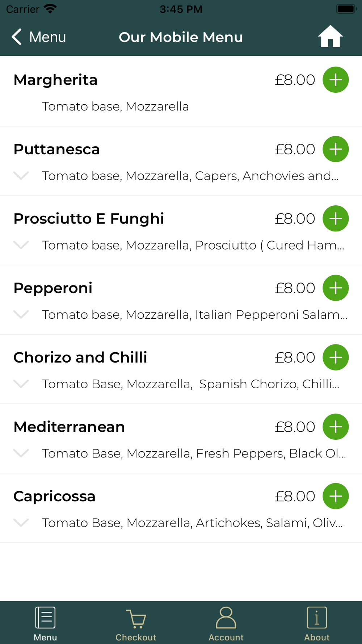
Task: Tap the Margherita item title
Action: 55,80
